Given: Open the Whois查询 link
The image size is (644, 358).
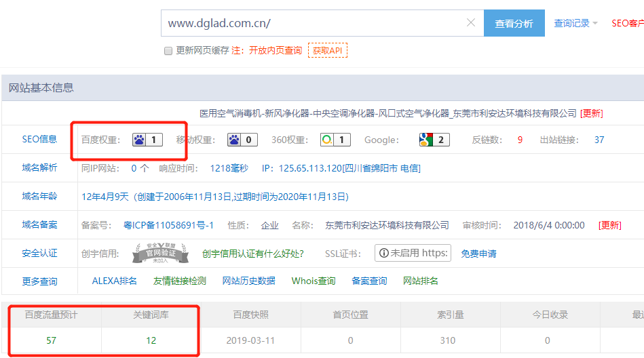Looking at the screenshot, I should coord(314,281).
